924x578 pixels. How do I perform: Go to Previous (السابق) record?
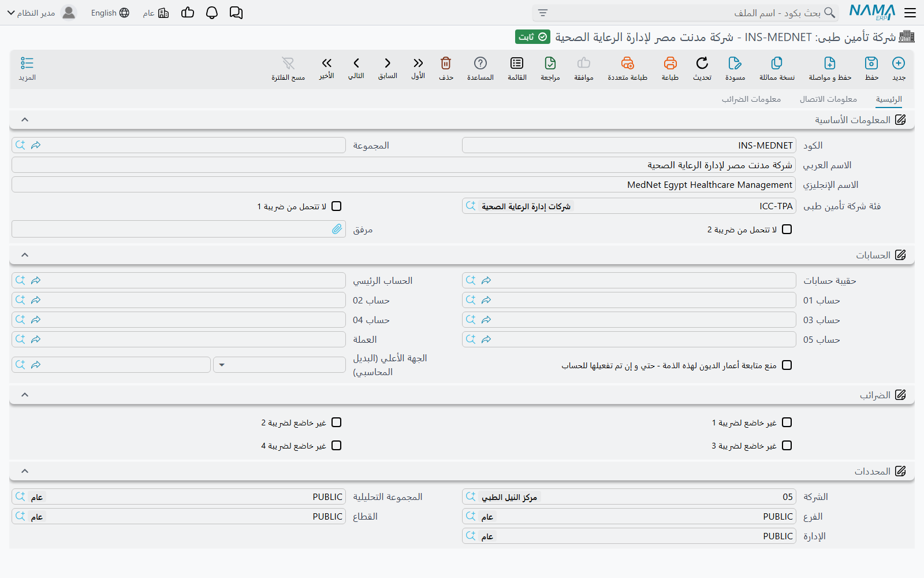point(388,63)
